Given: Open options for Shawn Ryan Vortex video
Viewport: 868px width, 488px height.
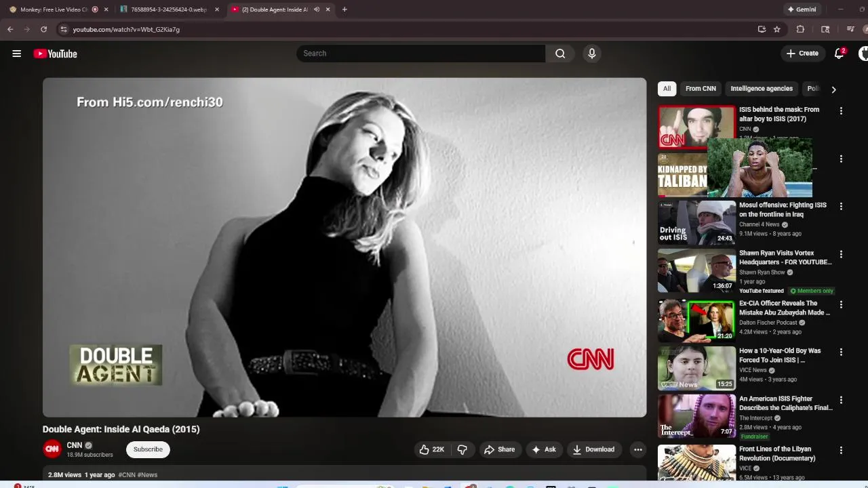Looking at the screenshot, I should tap(841, 254).
